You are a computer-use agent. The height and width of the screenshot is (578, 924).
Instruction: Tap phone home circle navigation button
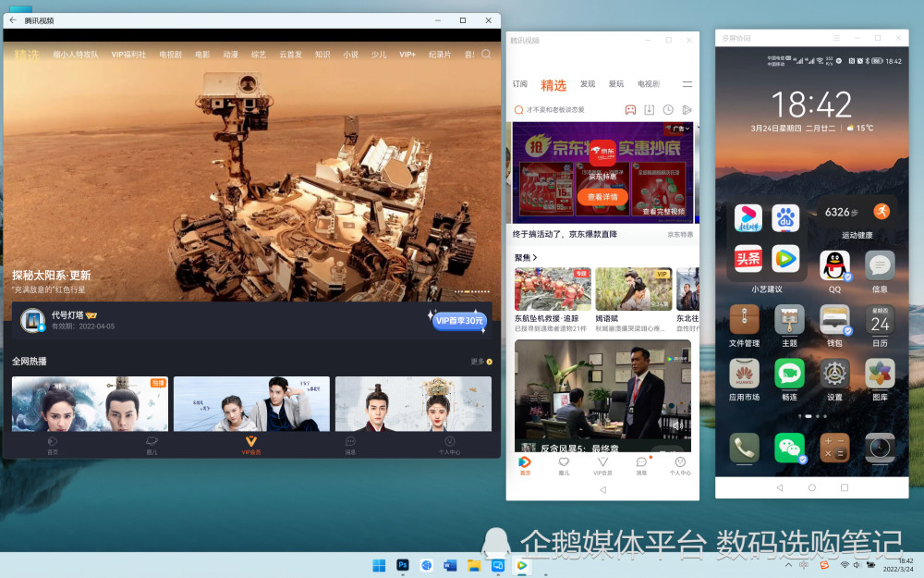pos(811,487)
